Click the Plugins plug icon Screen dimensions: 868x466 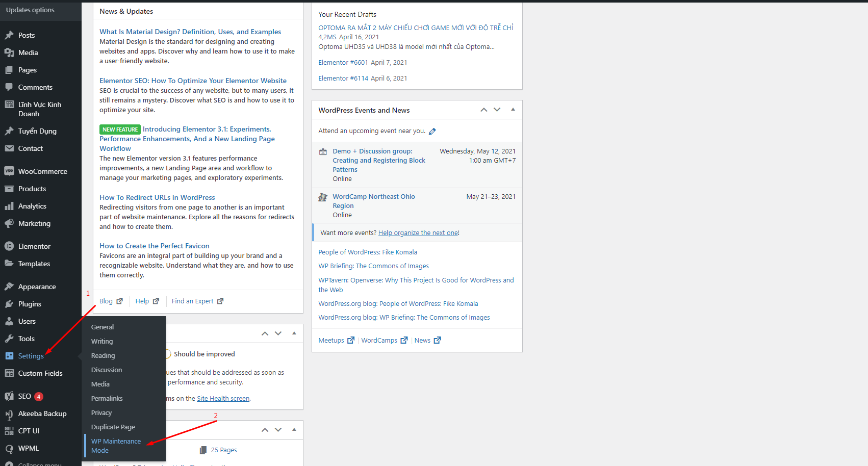coord(9,304)
